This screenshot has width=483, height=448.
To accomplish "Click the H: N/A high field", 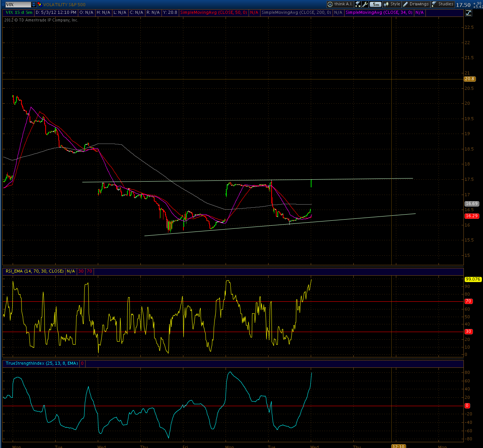I will 103,13.
